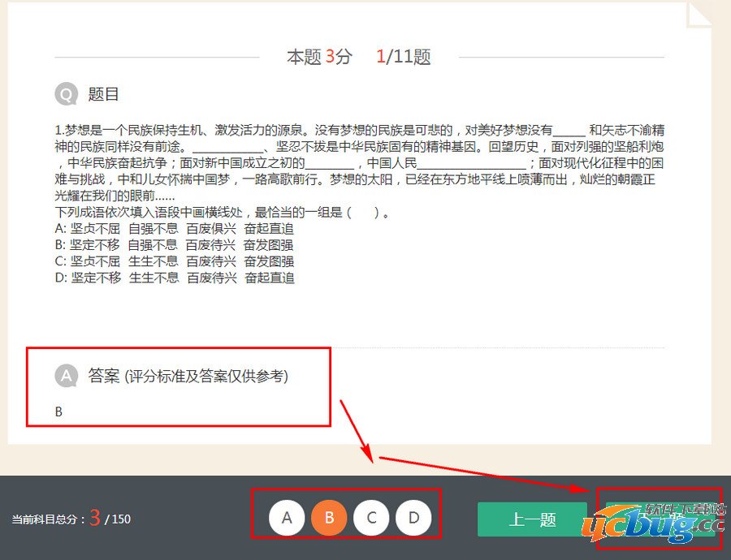Image resolution: width=731 pixels, height=560 pixels.
Task: Click the 题目 section heading
Action: 104,95
